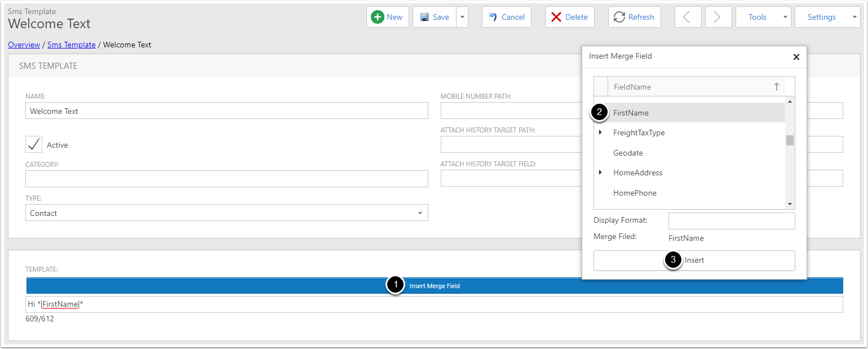This screenshot has height=349, width=868.
Task: Go to next record arrow
Action: click(x=718, y=17)
